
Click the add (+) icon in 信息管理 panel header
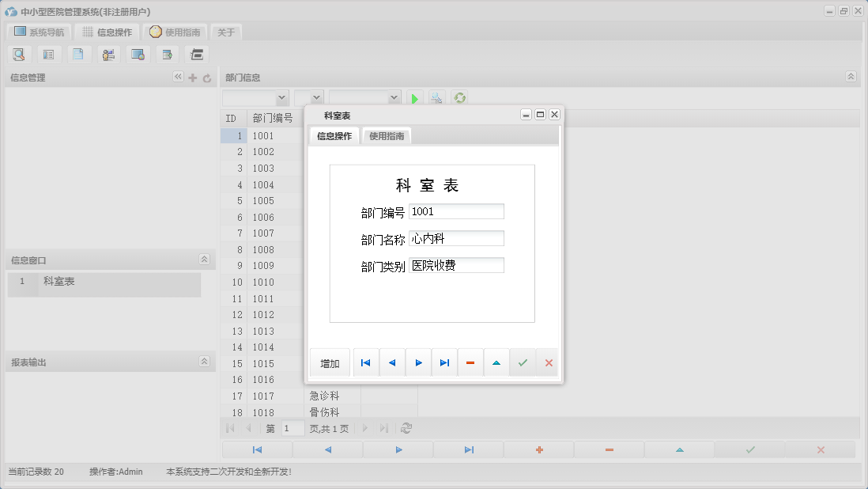point(192,77)
